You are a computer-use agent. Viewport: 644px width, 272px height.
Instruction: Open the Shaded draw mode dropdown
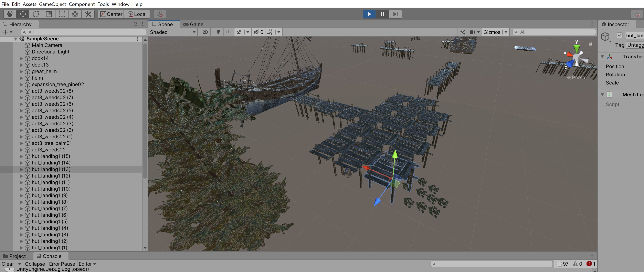172,32
